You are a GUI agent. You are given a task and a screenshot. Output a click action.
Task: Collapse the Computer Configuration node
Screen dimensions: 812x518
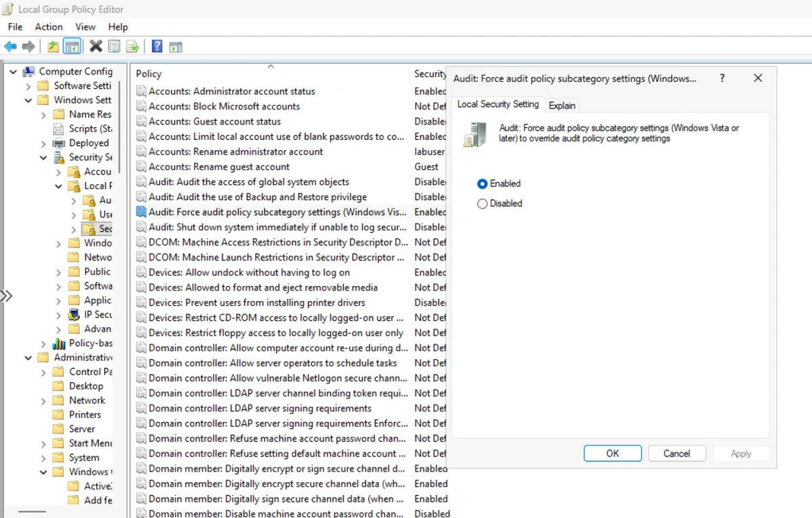tap(13, 72)
